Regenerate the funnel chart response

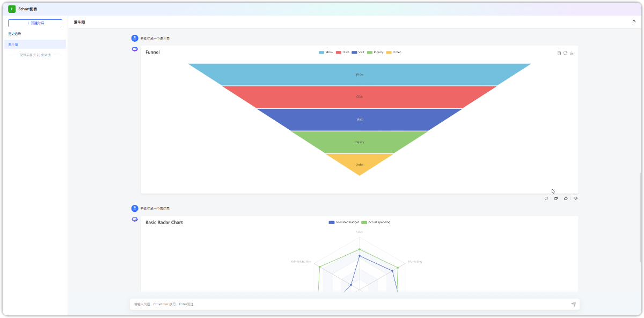click(x=546, y=198)
